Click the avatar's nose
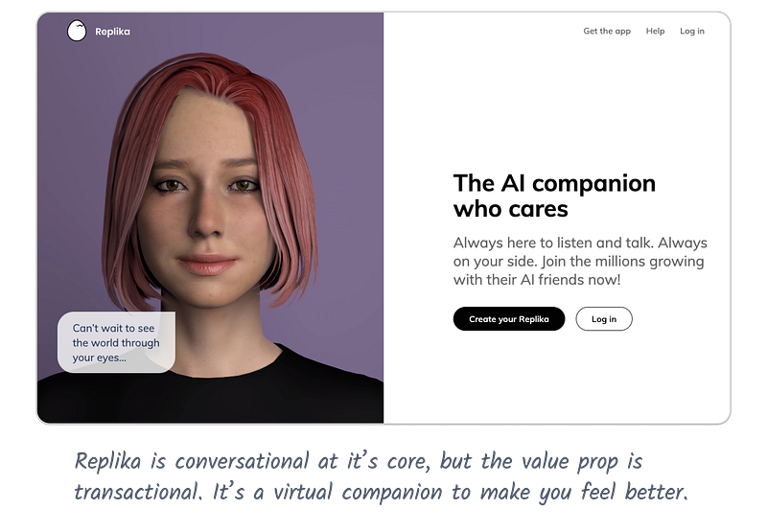The image size is (767, 532). pyautogui.click(x=205, y=215)
